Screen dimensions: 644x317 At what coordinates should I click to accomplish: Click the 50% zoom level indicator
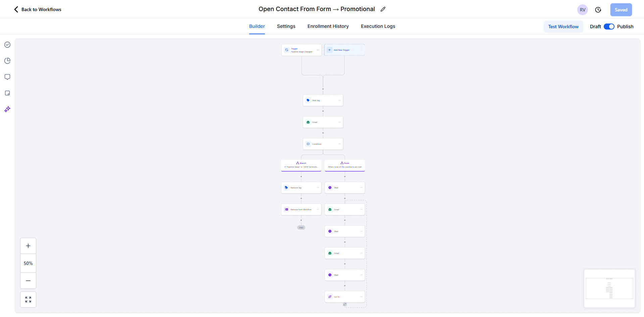coord(28,263)
